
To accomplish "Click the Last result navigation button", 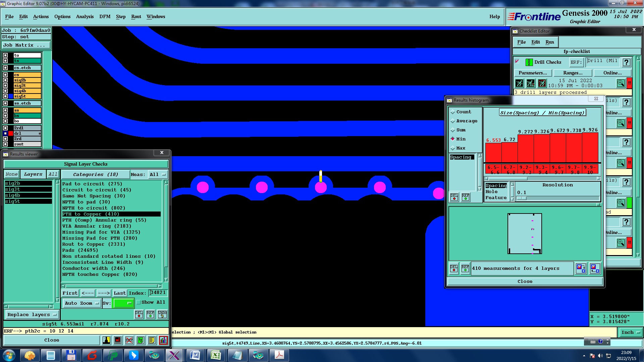I will coord(119,293).
